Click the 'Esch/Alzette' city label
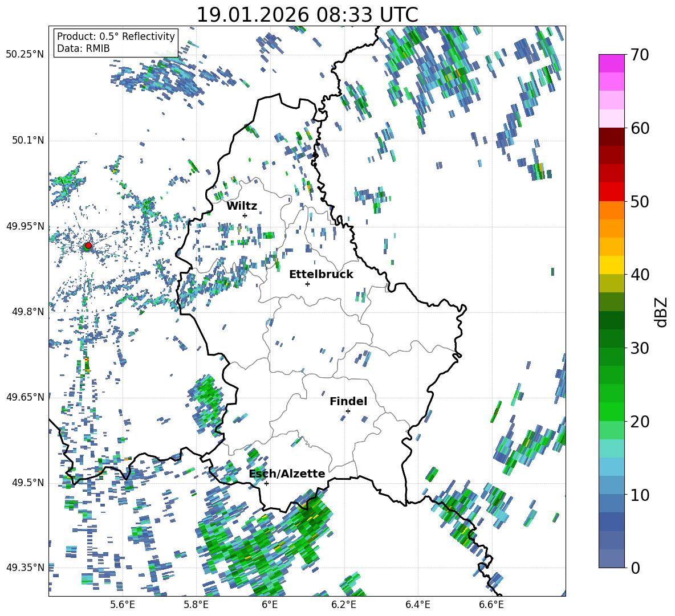 287,474
